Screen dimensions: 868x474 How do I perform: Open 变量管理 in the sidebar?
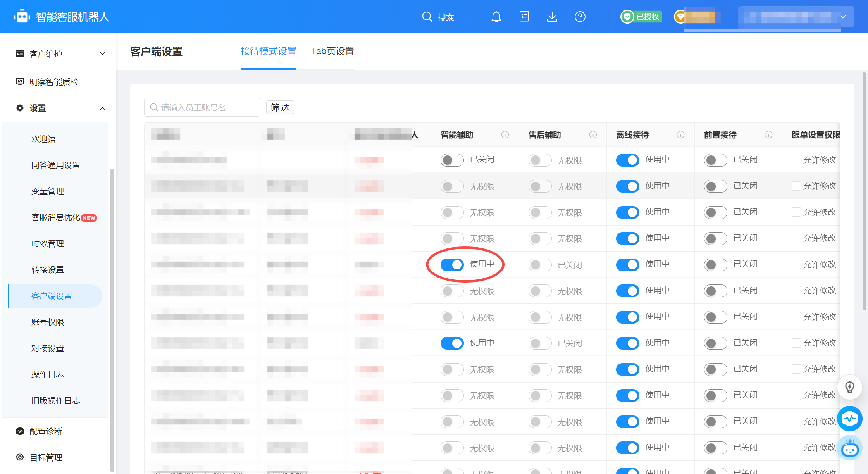(x=48, y=191)
